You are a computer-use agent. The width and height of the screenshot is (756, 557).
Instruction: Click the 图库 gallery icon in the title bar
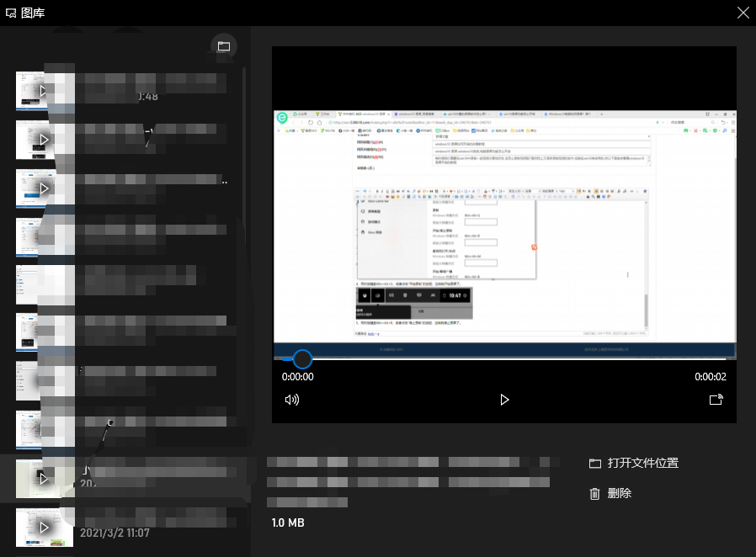(x=11, y=12)
